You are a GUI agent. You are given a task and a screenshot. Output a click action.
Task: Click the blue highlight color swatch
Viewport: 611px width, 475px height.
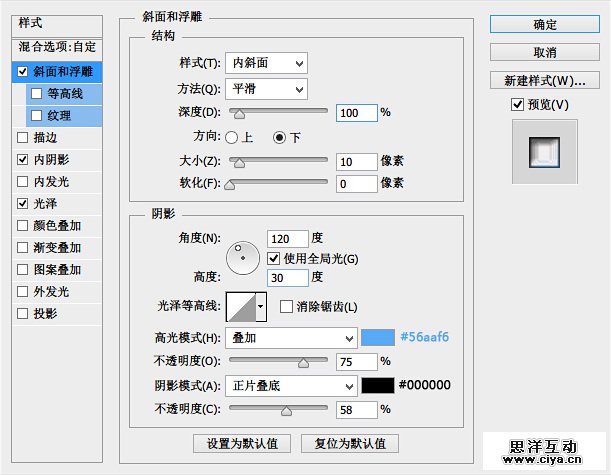tap(378, 338)
